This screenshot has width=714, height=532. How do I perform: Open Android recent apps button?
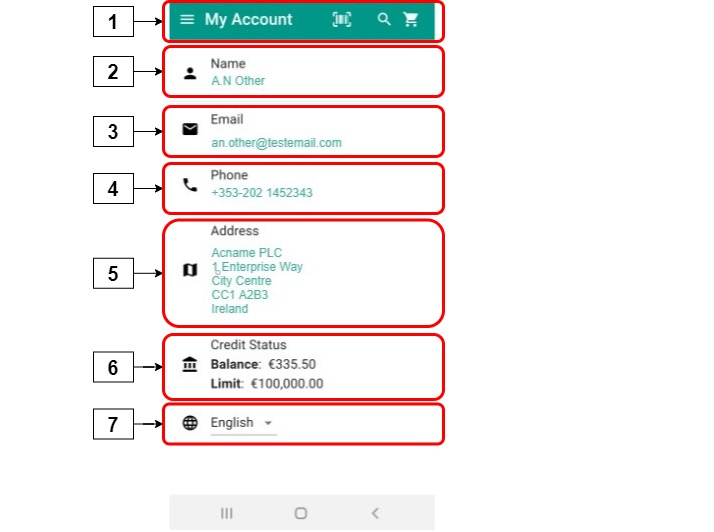coord(227,513)
